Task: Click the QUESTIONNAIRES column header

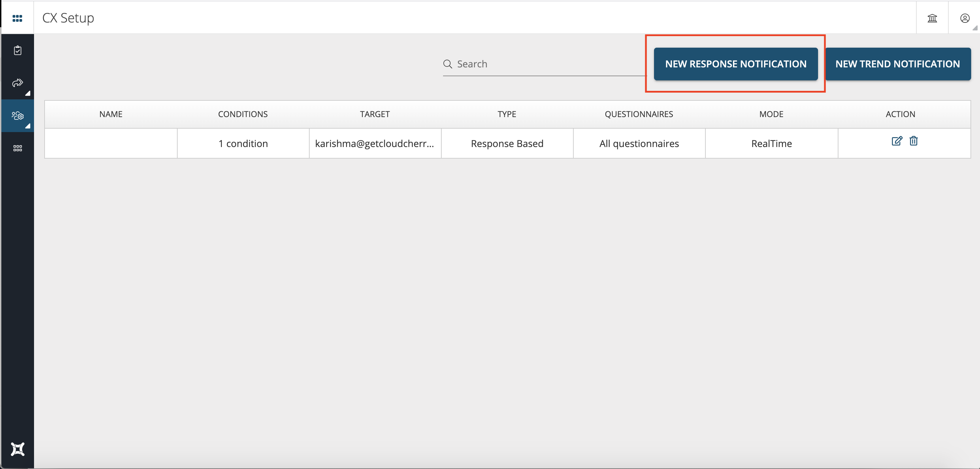Action: click(639, 114)
